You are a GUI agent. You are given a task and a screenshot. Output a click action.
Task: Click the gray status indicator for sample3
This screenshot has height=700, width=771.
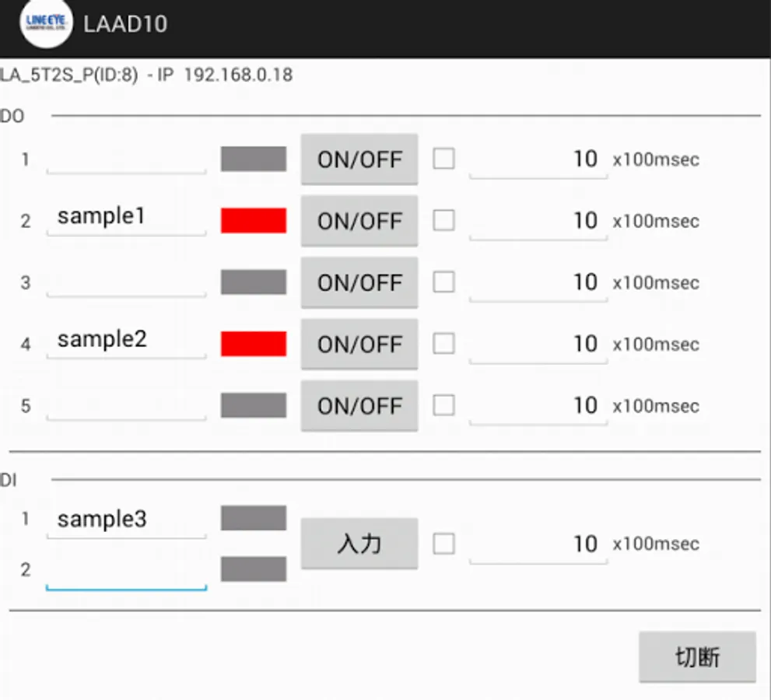pos(254,518)
